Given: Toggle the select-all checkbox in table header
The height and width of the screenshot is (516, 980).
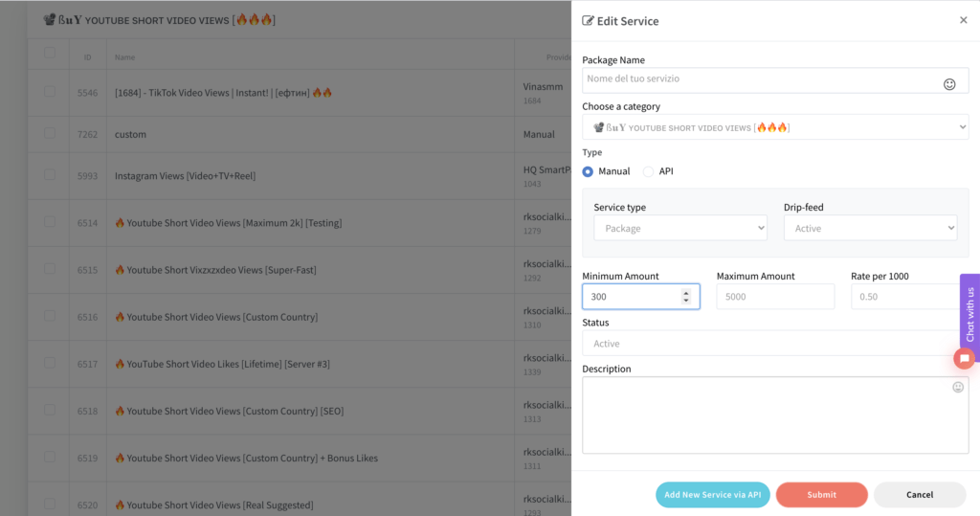Looking at the screenshot, I should click(x=50, y=54).
